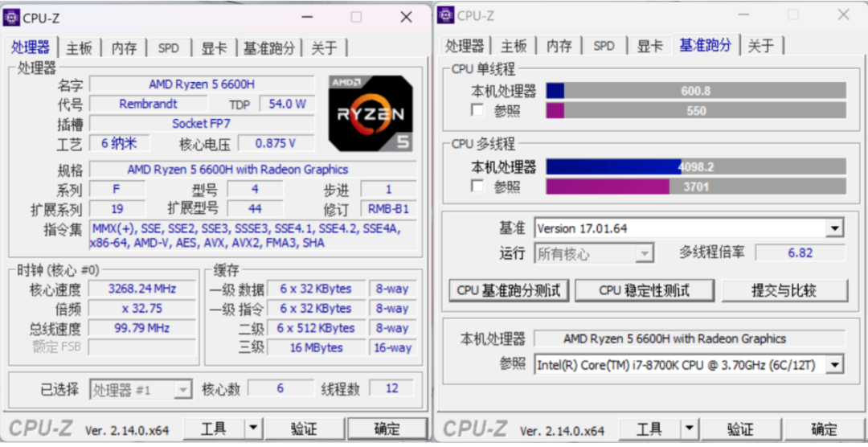Click 本机处理器 name field in right window
Image resolution: width=868 pixels, height=447 pixels.
690,338
